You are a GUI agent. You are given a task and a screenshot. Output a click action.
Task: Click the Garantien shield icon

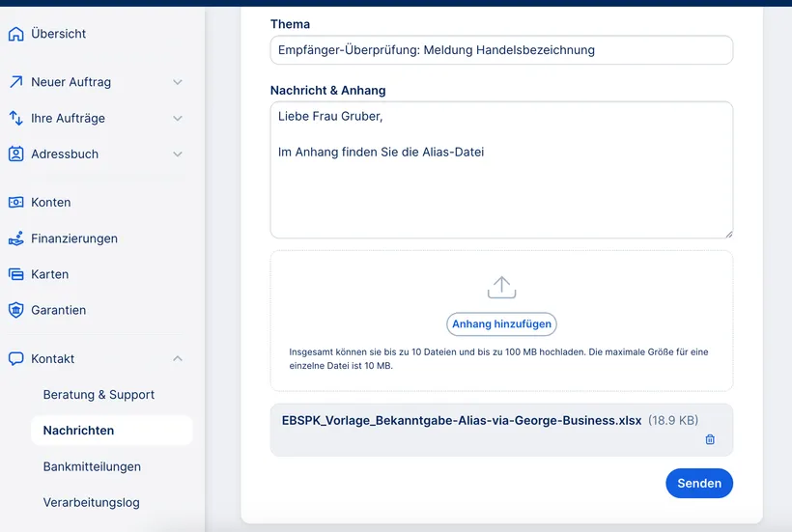point(15,310)
